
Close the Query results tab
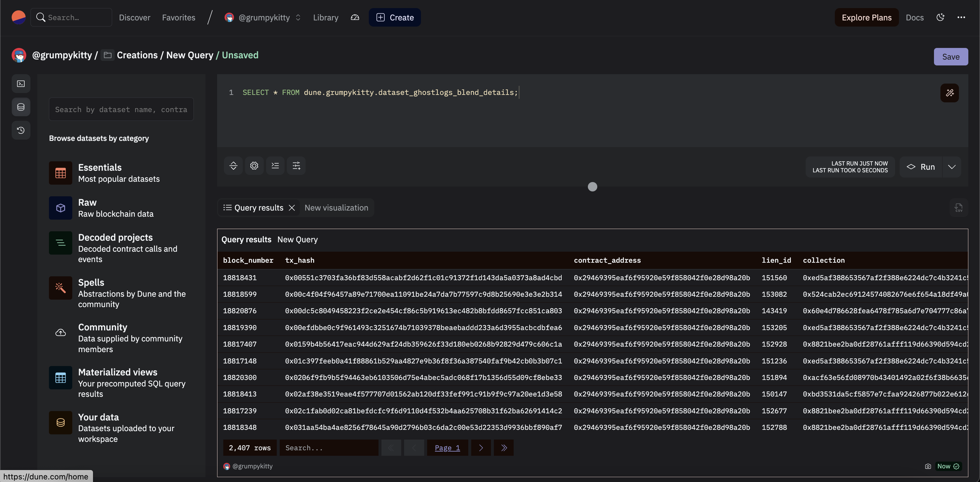click(292, 208)
